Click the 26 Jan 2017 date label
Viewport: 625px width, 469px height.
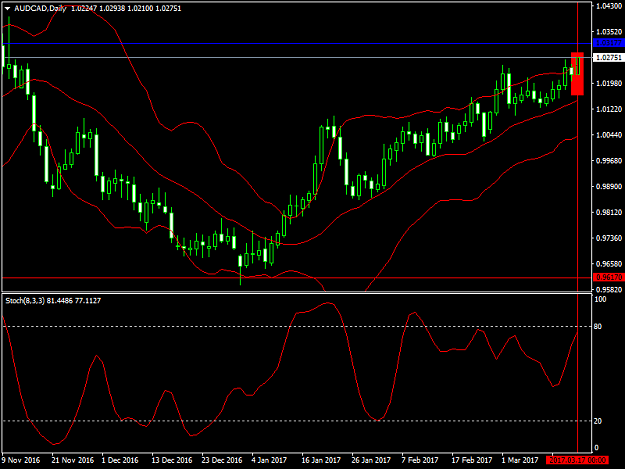point(371,460)
